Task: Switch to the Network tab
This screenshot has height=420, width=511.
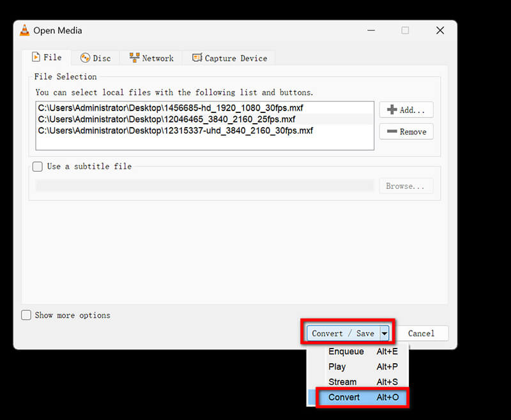Action: (151, 58)
